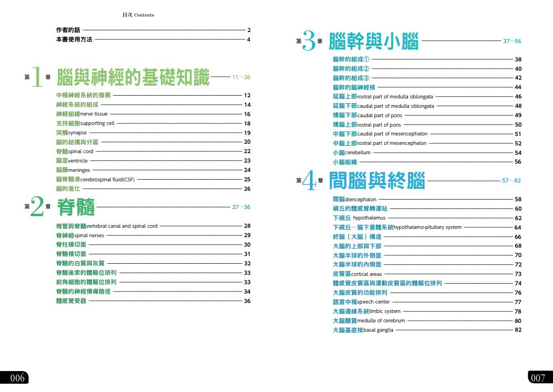The width and height of the screenshot is (553, 392).
Task: Open 小腦 cerebellum entry
Action: [352, 153]
